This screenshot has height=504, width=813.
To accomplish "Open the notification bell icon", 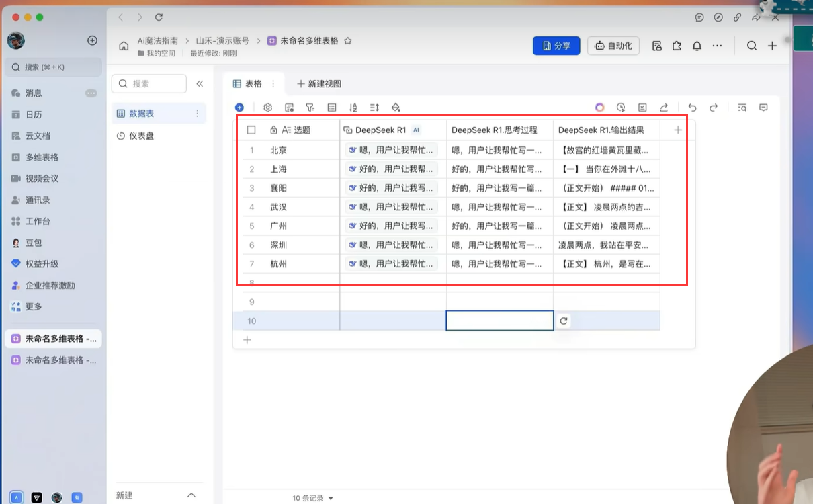I will click(697, 46).
